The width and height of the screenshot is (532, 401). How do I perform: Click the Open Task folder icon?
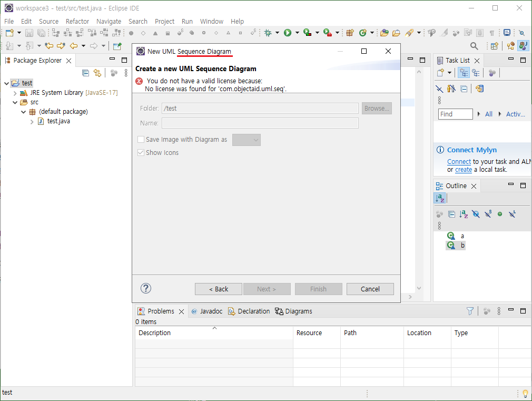tap(396, 33)
